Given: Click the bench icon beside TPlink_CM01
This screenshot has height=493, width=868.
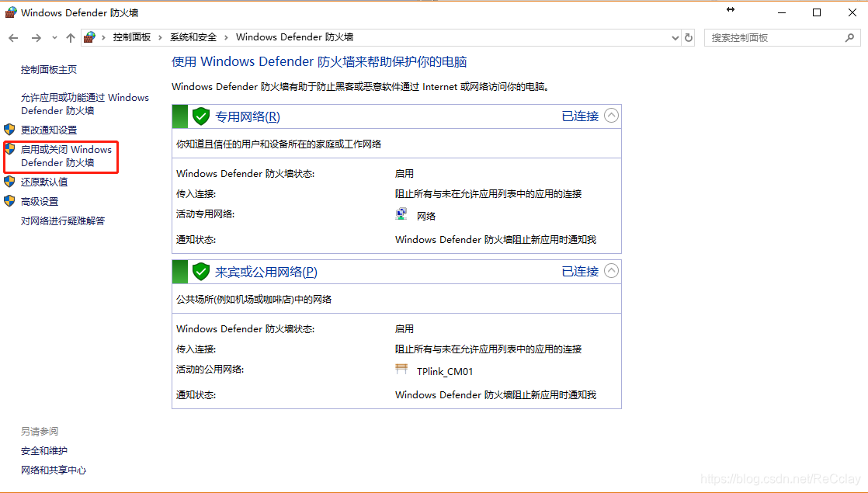Looking at the screenshot, I should (x=401, y=369).
